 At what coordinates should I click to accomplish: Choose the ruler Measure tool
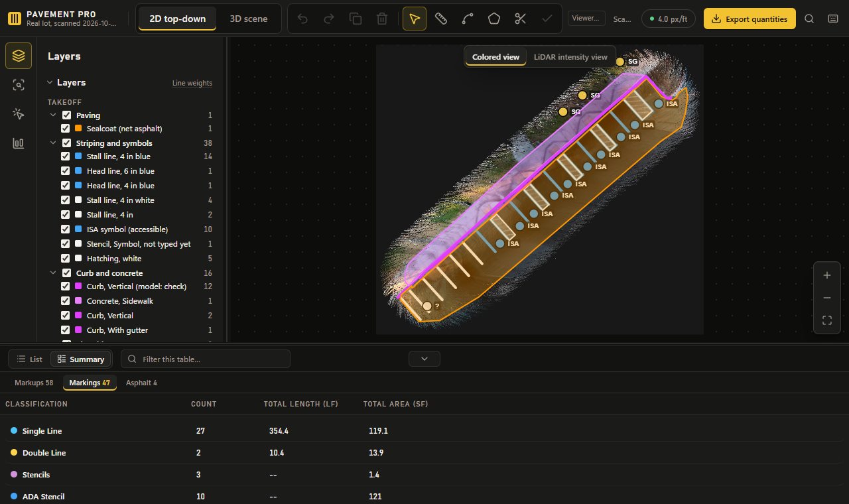(441, 19)
